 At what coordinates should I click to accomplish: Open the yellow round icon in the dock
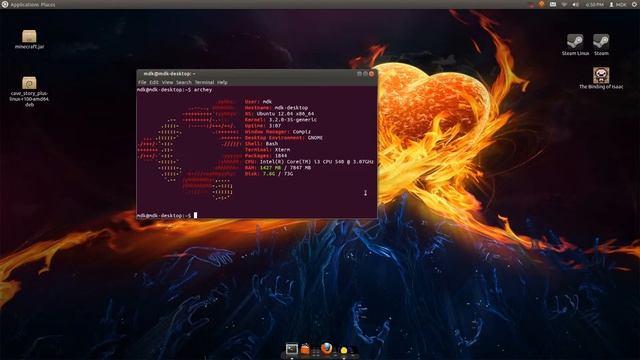(344, 350)
